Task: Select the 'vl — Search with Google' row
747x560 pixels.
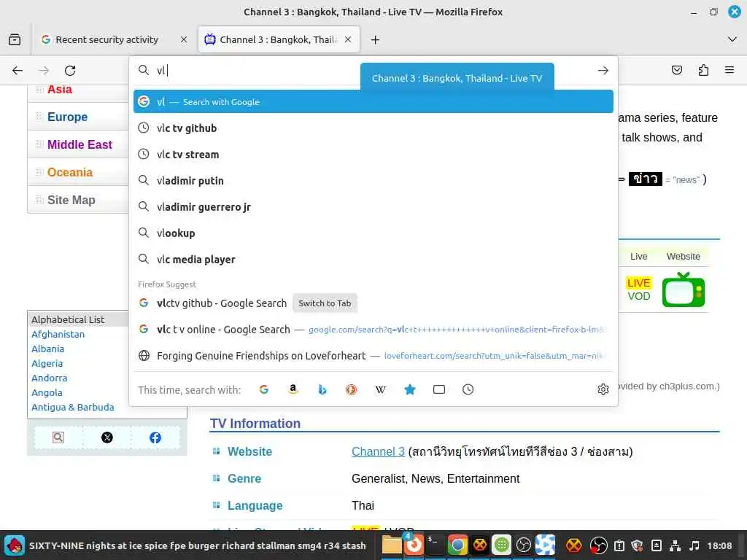Action: [x=373, y=101]
